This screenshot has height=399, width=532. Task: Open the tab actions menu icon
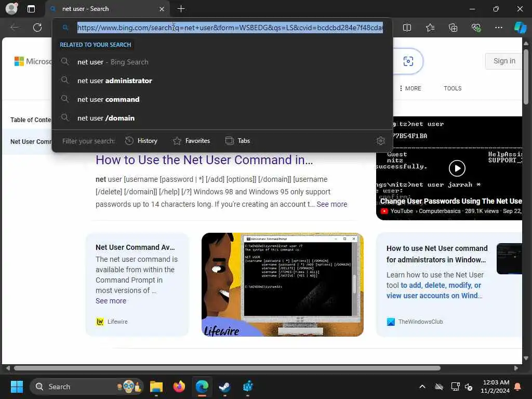coord(31,9)
